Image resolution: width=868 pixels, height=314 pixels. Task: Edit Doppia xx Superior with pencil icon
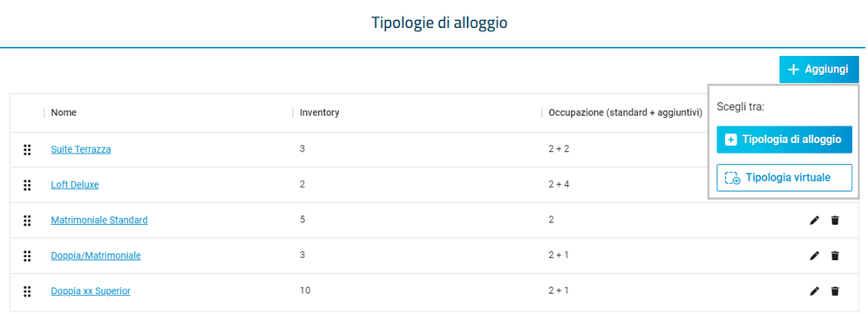(814, 290)
